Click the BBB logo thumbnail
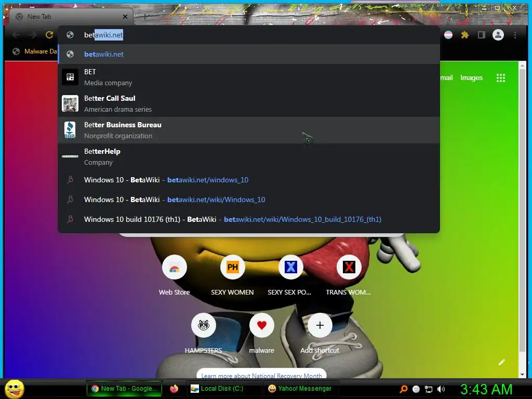 click(x=70, y=130)
